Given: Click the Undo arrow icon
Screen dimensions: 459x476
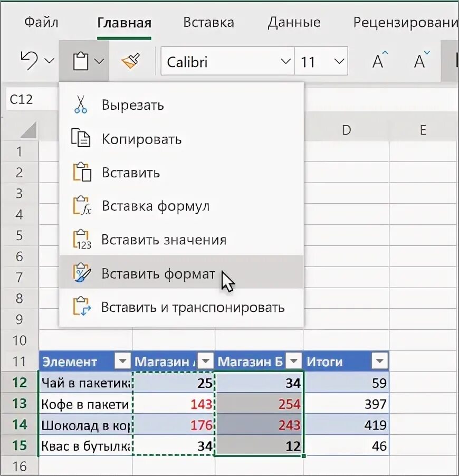Looking at the screenshot, I should click(29, 61).
